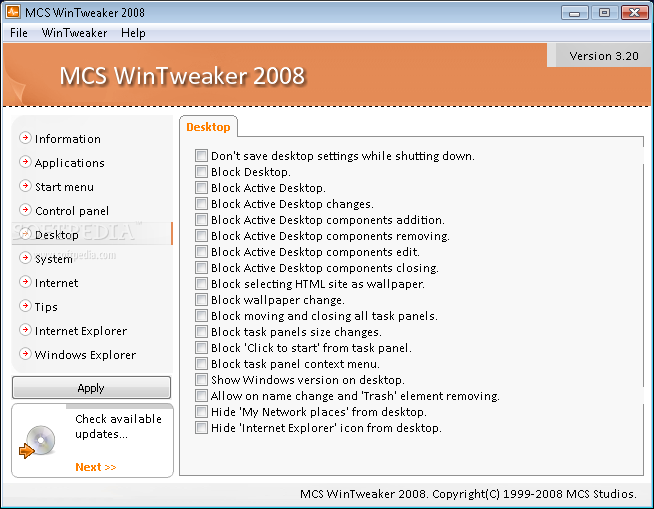Image resolution: width=654 pixels, height=509 pixels.
Task: Open the File menu
Action: (x=19, y=33)
